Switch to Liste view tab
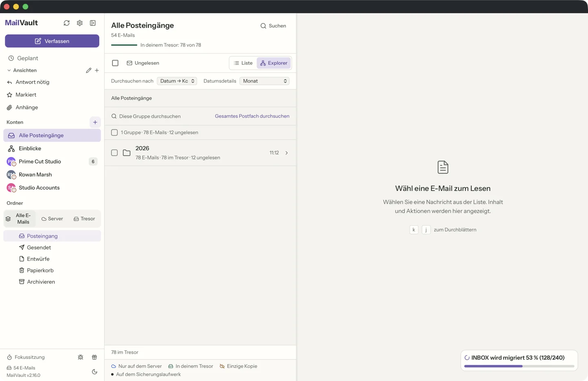588x381 pixels. [x=243, y=63]
